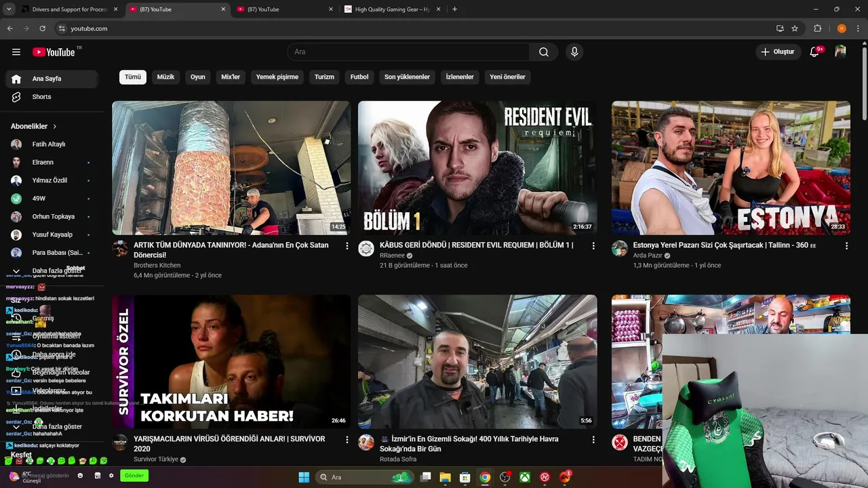Click into the YouTube Ara search field
This screenshot has height=488, width=868.
[408, 52]
